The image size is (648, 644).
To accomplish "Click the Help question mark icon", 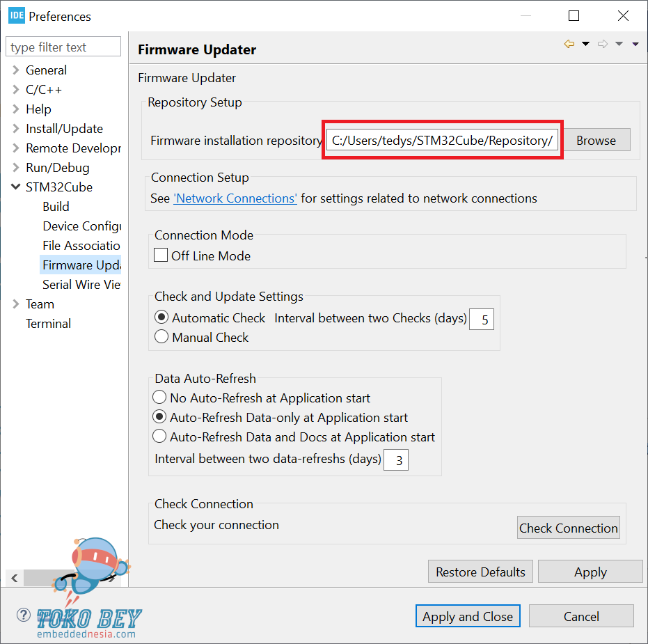I will coord(24,615).
